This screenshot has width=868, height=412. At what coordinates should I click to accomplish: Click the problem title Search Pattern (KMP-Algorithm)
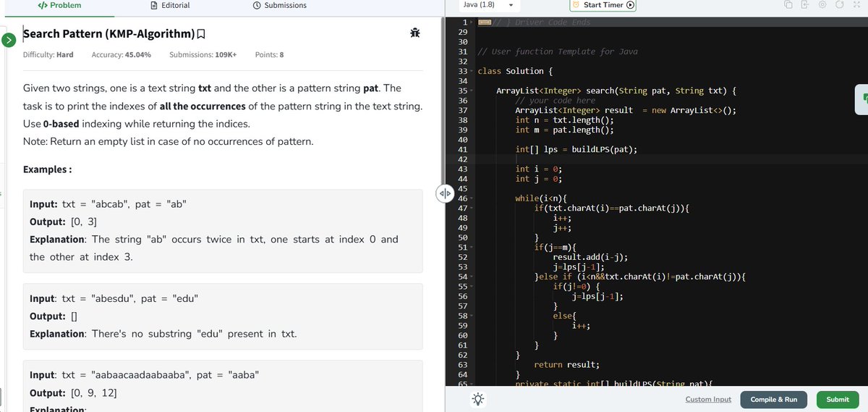point(109,34)
